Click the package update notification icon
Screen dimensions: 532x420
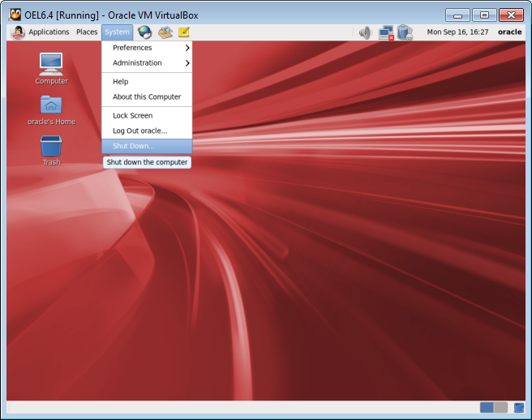(x=405, y=32)
